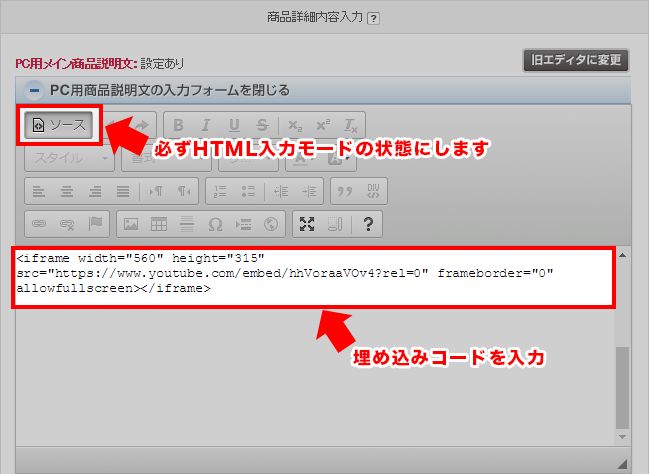Justify text alignment

(x=123, y=191)
